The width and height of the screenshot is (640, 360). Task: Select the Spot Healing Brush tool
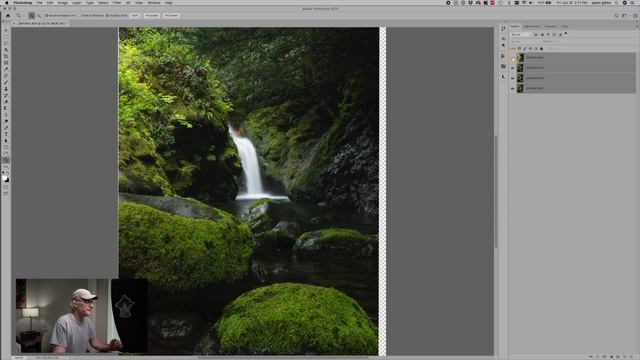[x=6, y=76]
